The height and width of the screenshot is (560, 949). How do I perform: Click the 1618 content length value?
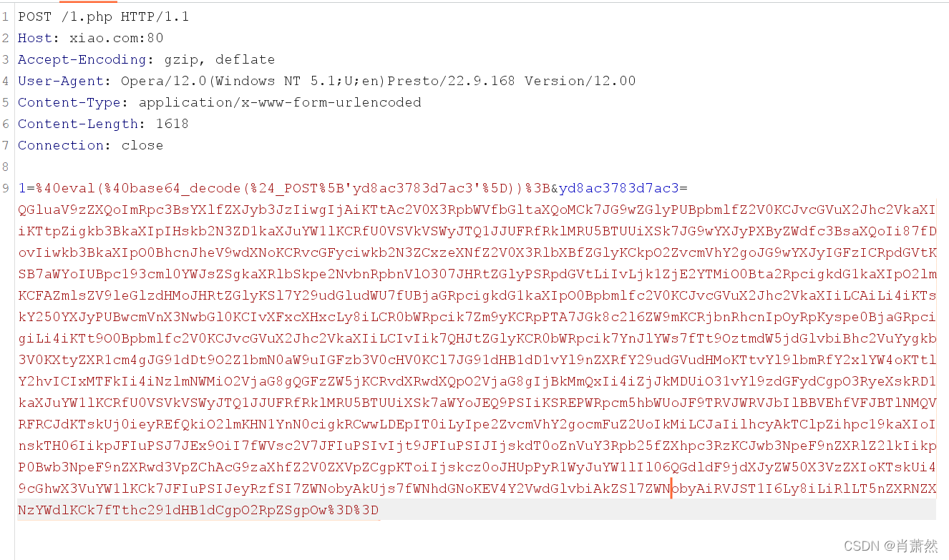[x=172, y=124]
